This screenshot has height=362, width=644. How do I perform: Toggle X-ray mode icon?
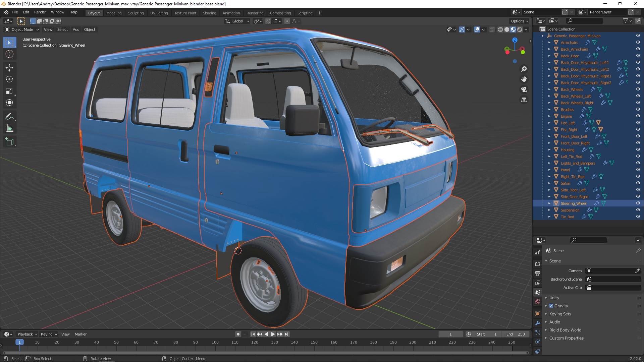click(x=492, y=29)
